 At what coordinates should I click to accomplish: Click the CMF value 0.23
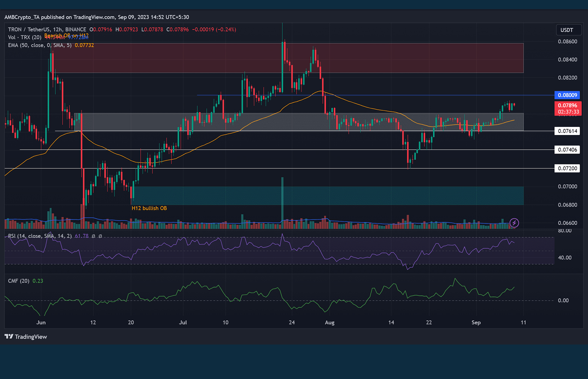(38, 281)
